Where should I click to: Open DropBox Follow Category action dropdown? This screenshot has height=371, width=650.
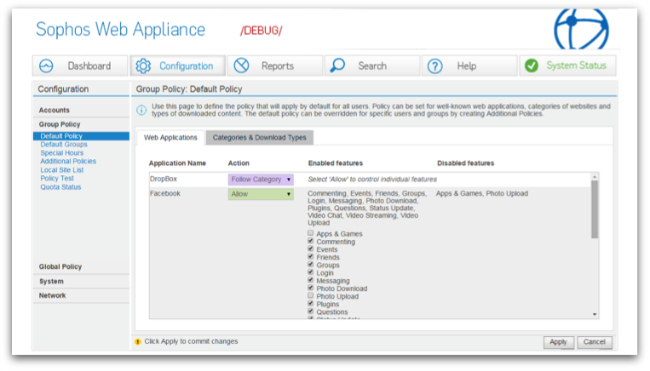tap(261, 179)
